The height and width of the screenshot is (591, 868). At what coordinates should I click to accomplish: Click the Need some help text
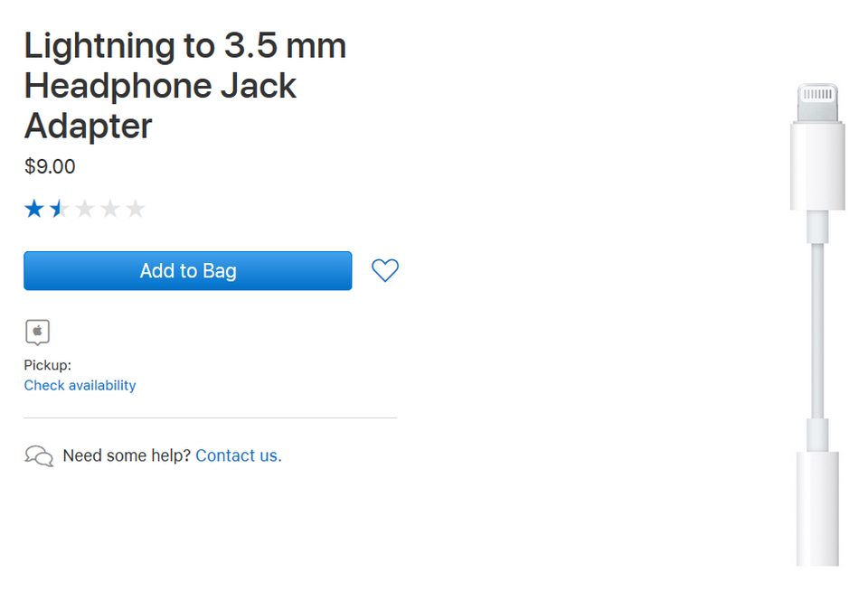(x=127, y=455)
